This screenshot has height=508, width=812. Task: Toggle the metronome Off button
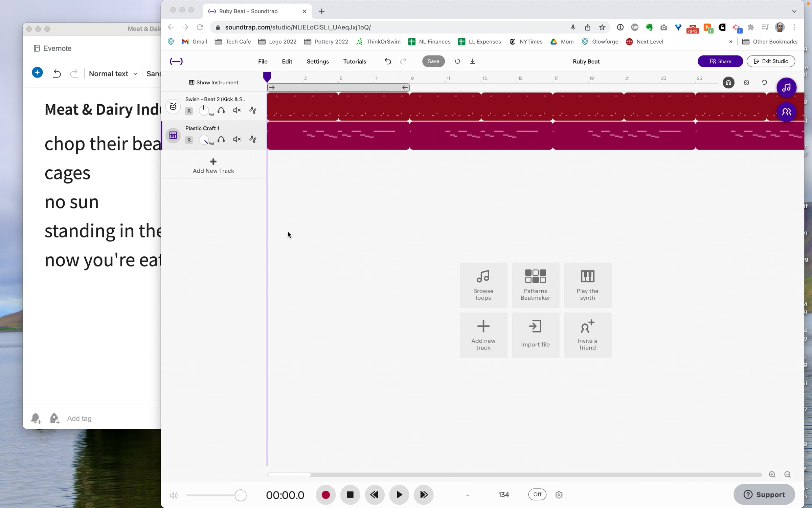tap(537, 494)
